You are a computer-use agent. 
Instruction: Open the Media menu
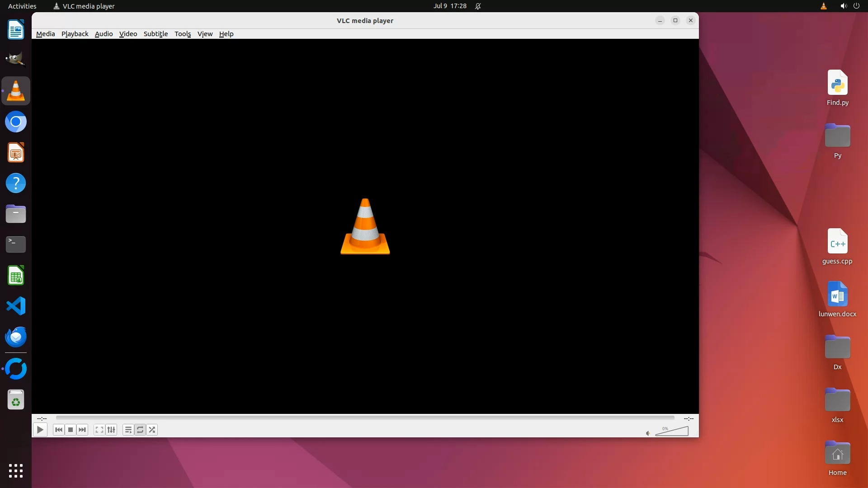(x=45, y=34)
